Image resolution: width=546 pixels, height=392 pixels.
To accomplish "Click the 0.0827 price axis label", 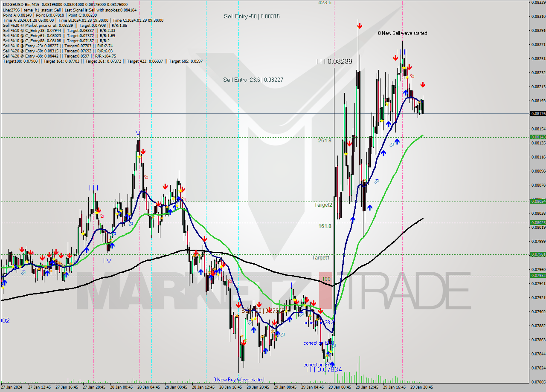I will pos(538,44).
